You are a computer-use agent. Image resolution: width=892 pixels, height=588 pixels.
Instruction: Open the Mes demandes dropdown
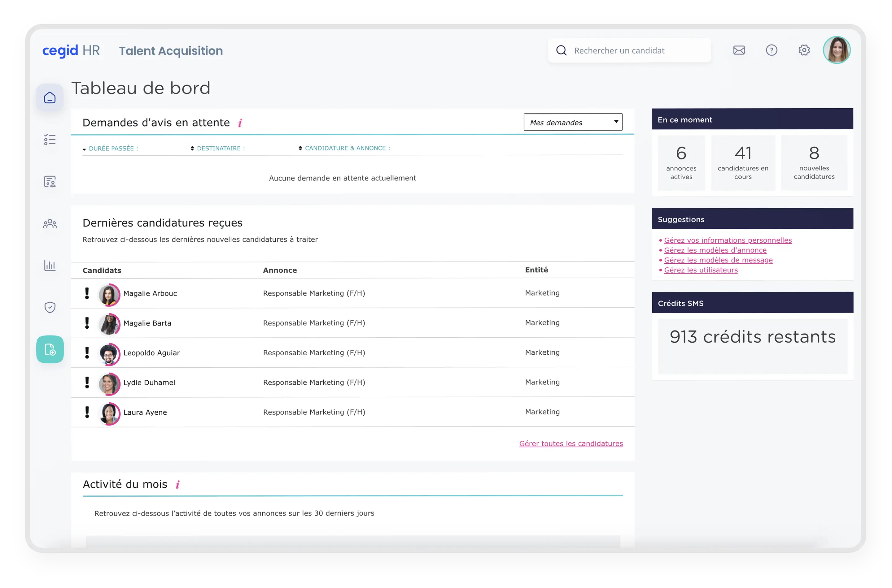pos(573,122)
